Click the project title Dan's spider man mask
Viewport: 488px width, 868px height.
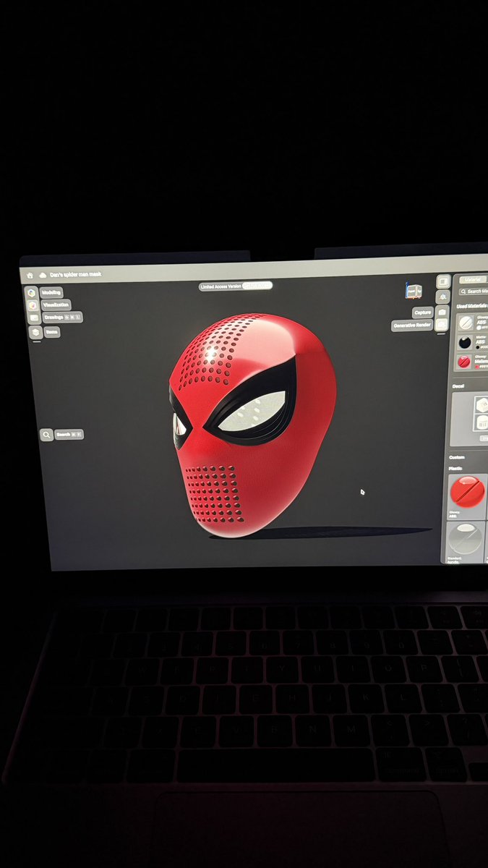pyautogui.click(x=75, y=275)
